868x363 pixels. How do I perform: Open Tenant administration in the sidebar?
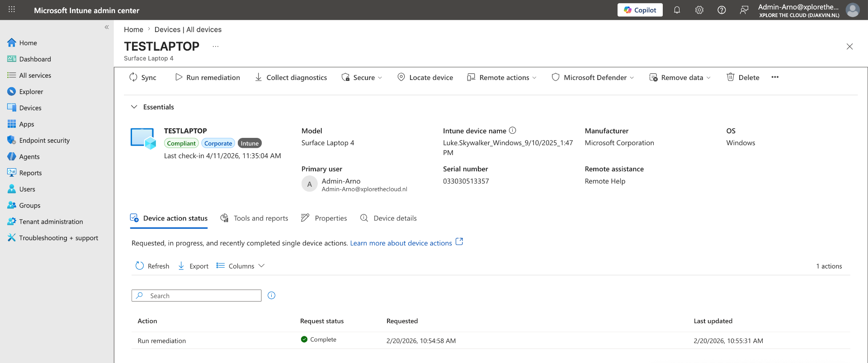[45, 222]
